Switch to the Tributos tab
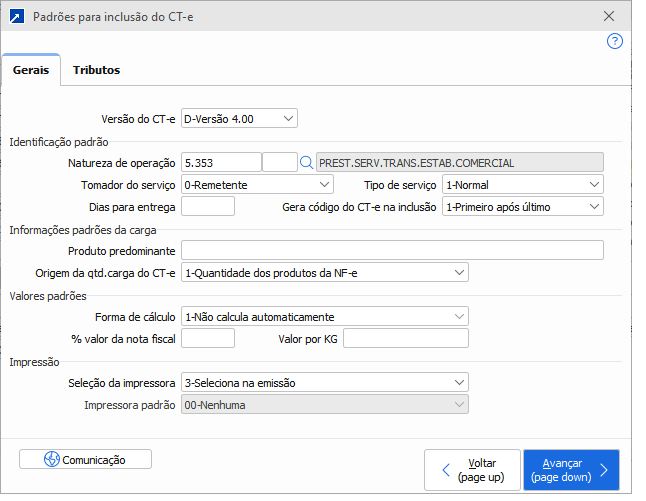646x501 pixels. [x=96, y=70]
